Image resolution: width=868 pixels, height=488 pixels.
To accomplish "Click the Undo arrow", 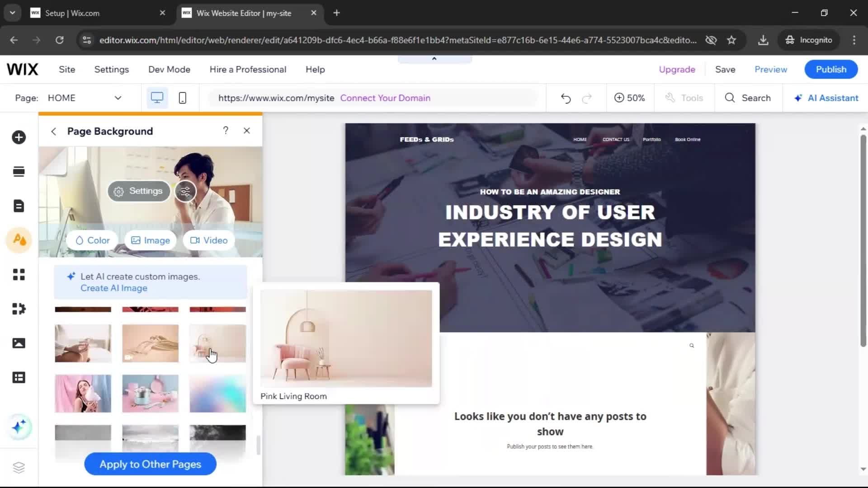I will [566, 98].
